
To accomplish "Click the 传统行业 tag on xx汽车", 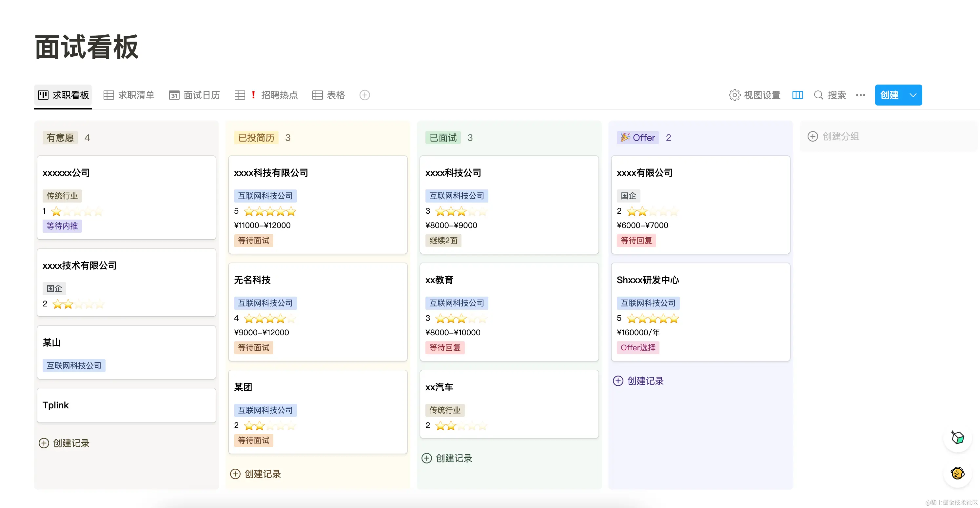I will [x=445, y=410].
